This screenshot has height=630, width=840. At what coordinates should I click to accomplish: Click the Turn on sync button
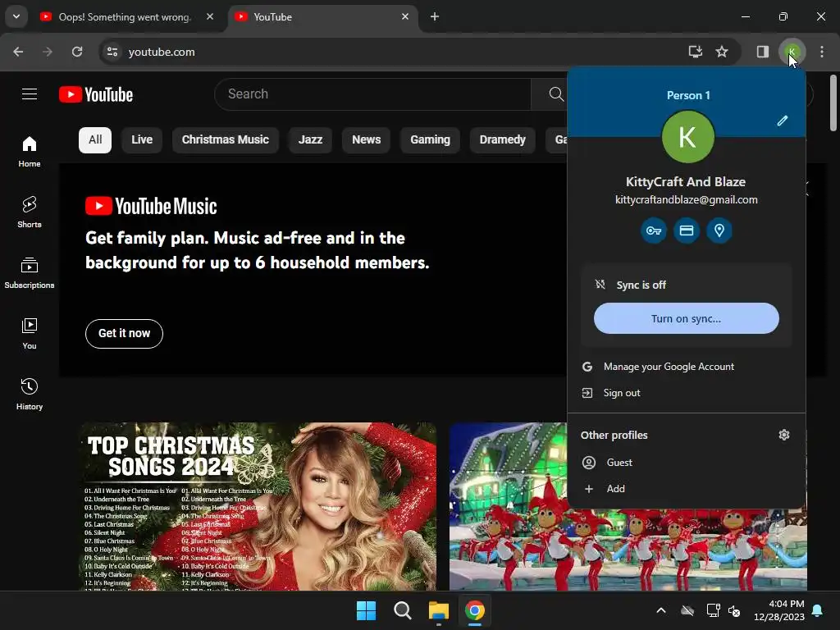(687, 318)
